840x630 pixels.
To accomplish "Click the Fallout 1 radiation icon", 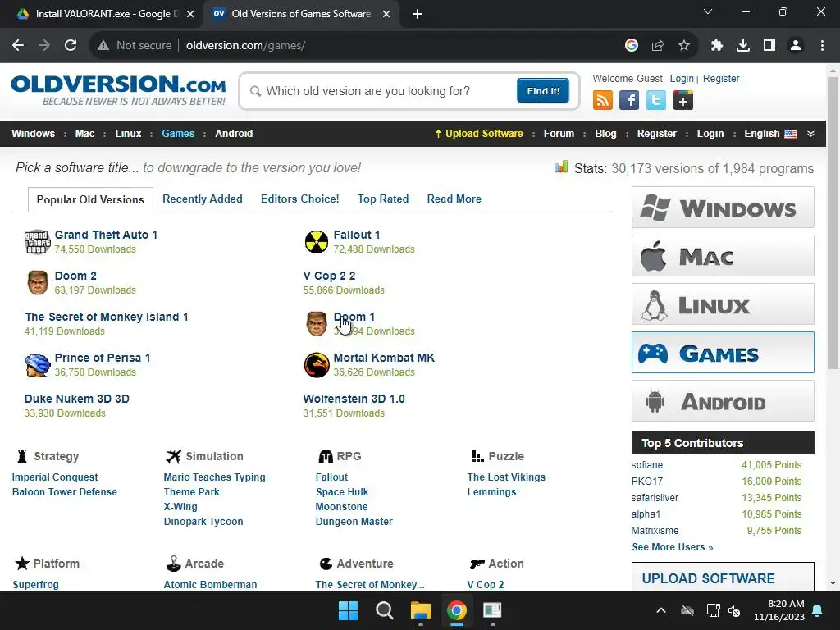I will click(317, 242).
